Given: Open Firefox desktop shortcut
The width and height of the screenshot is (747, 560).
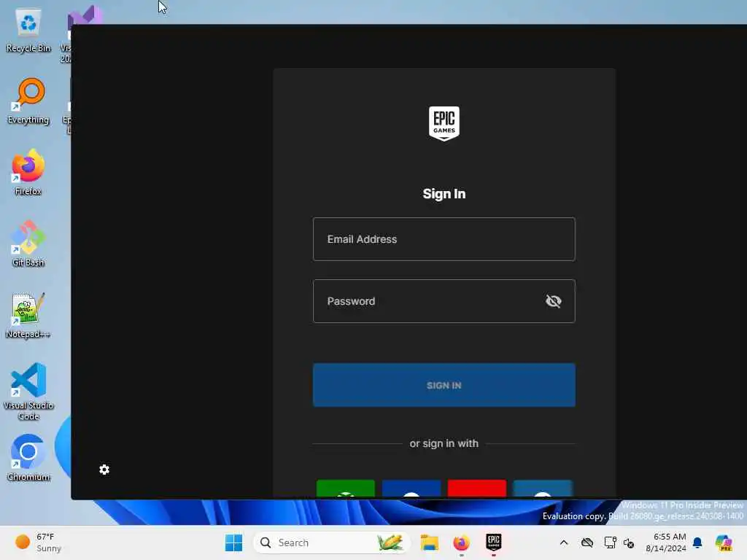Looking at the screenshot, I should [x=28, y=172].
